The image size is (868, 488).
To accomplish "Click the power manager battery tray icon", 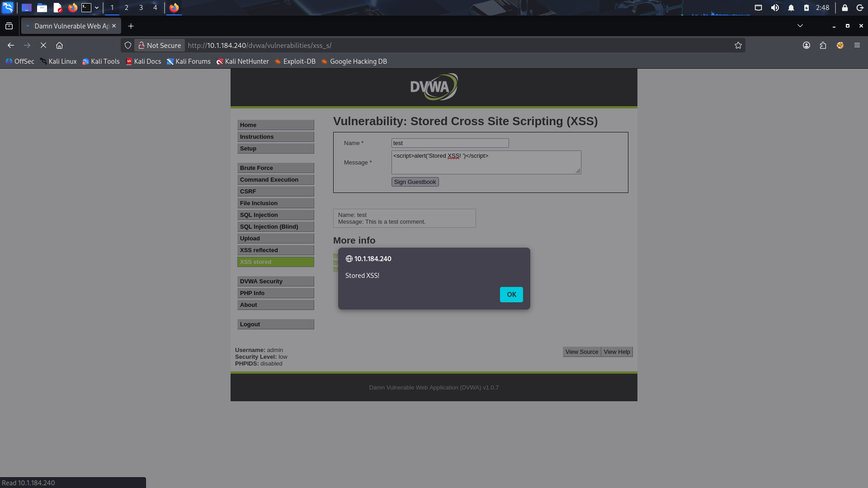I will pyautogui.click(x=807, y=8).
